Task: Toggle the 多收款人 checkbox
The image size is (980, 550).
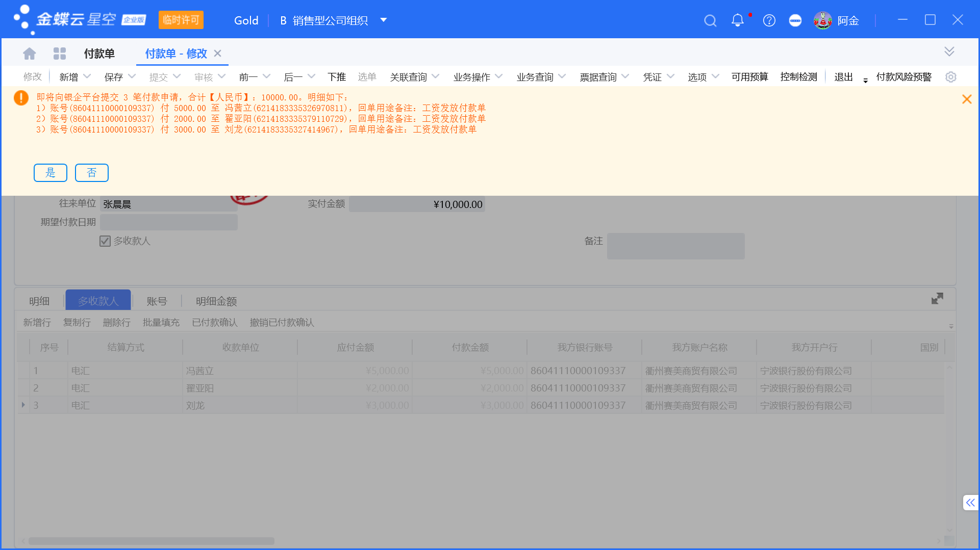Action: pos(105,241)
